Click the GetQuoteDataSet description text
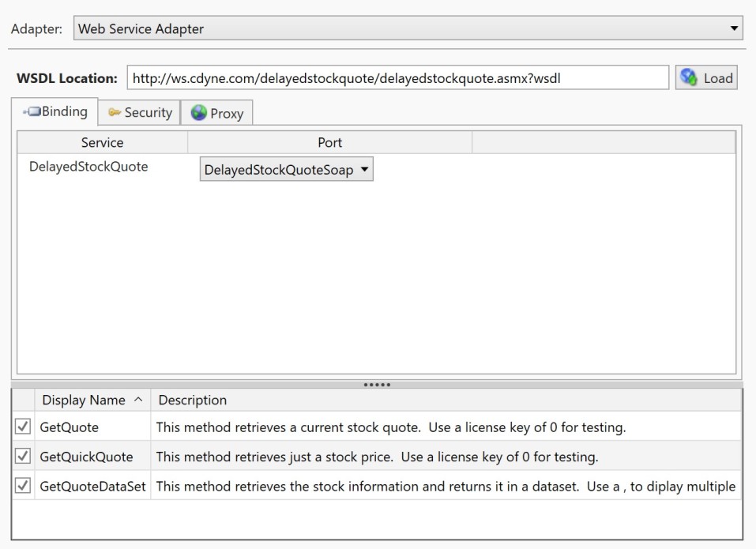This screenshot has height=549, width=756. [x=445, y=486]
